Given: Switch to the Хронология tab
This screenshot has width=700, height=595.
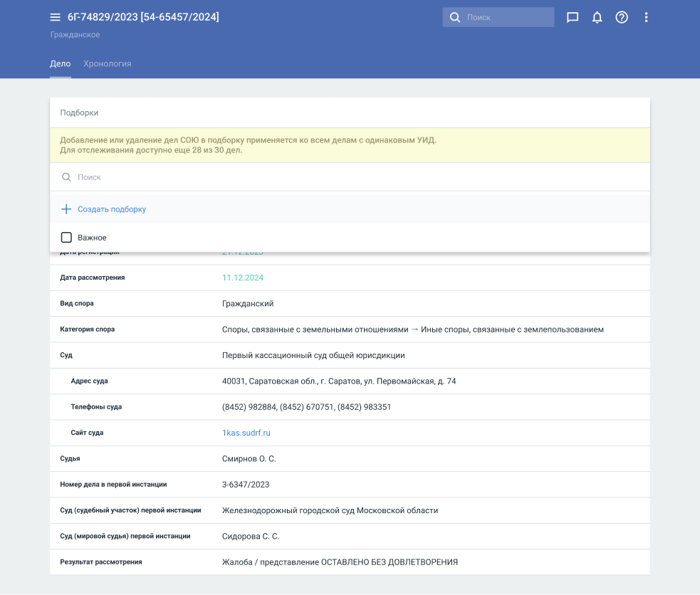Looking at the screenshot, I should click(108, 63).
